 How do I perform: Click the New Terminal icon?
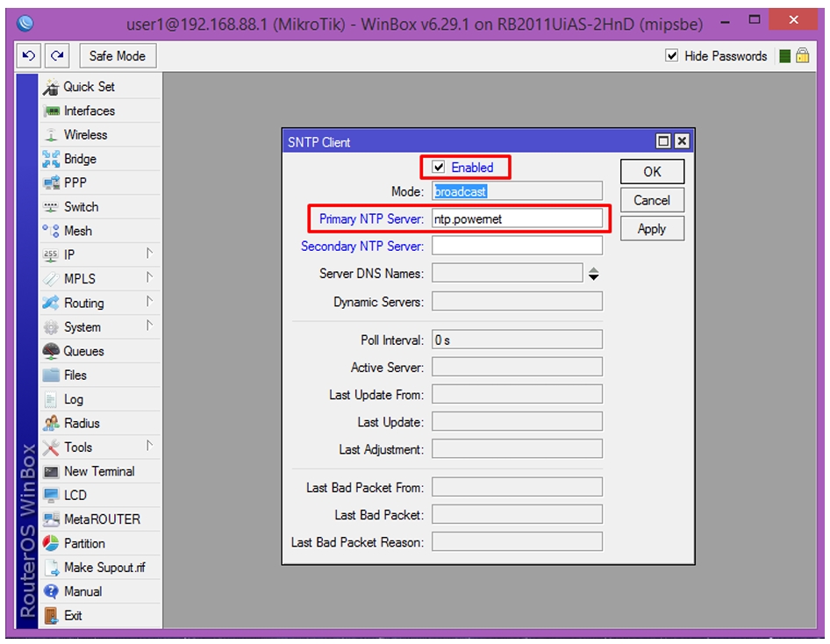coord(51,471)
